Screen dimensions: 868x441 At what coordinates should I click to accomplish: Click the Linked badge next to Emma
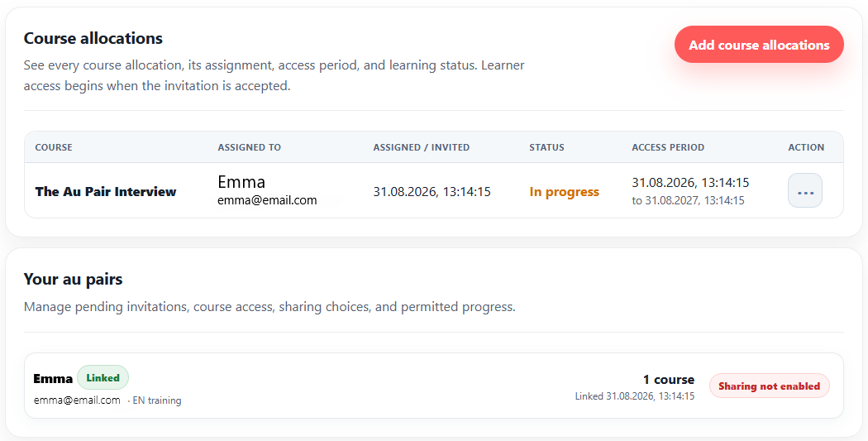coord(103,378)
